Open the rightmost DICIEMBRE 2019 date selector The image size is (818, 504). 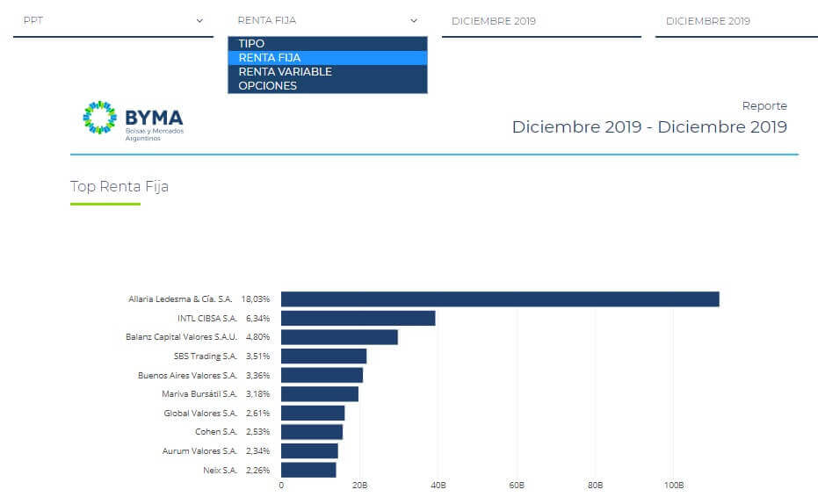pos(736,21)
